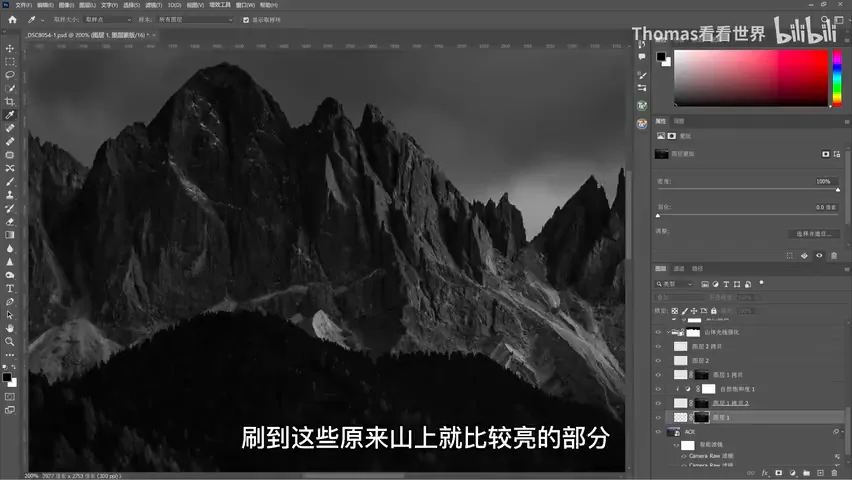This screenshot has width=852, height=480.
Task: Select the Lasso tool
Action: pyautogui.click(x=10, y=75)
